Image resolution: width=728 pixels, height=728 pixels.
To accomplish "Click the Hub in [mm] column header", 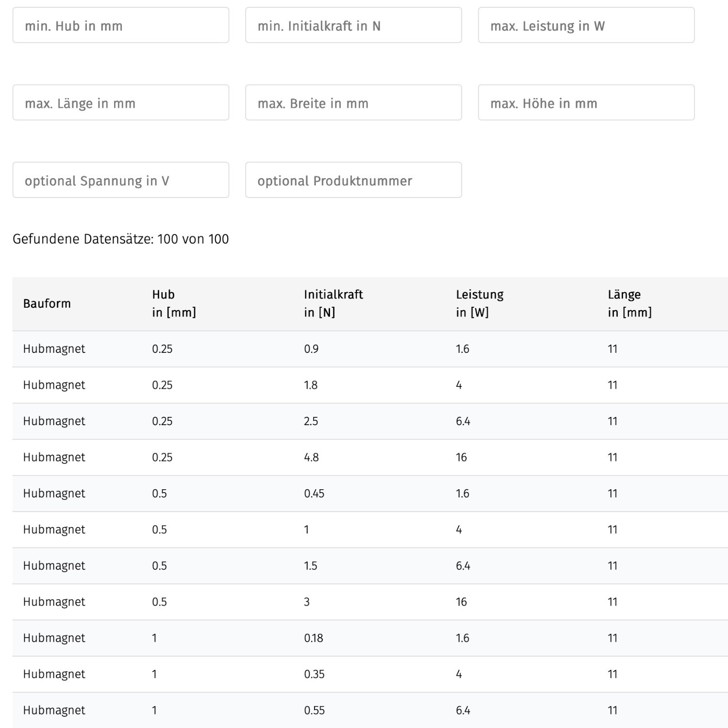I will point(174,304).
